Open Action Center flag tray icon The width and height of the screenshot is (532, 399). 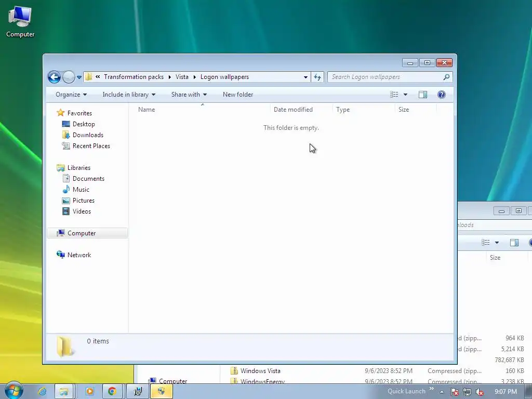pos(454,392)
